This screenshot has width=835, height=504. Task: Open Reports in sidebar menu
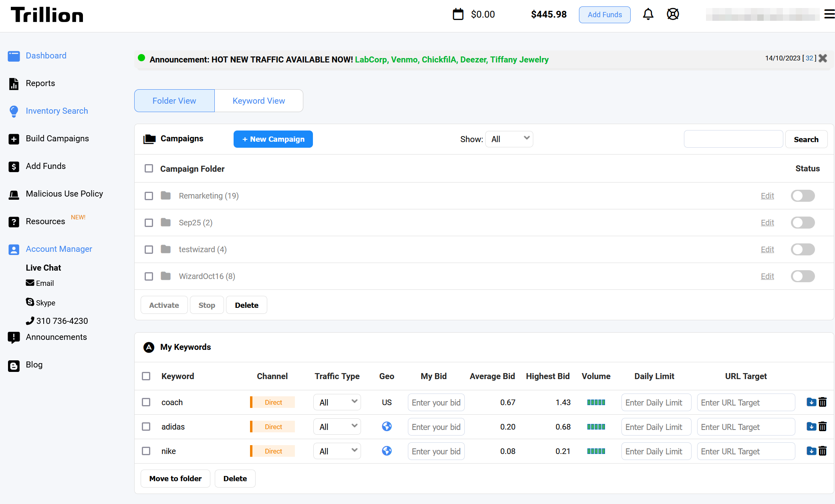[40, 83]
